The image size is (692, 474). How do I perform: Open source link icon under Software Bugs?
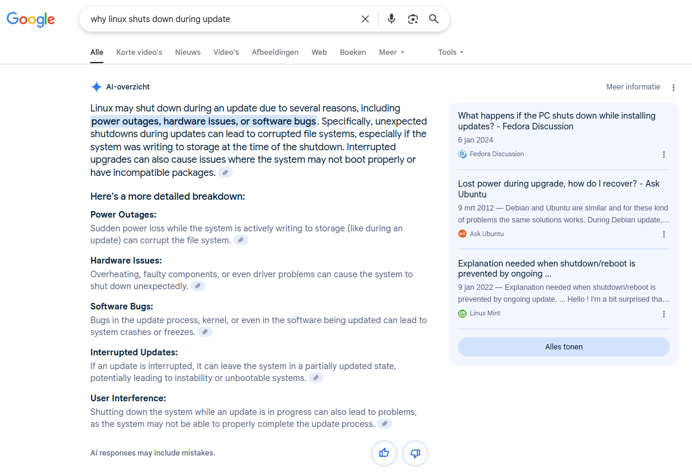[205, 332]
